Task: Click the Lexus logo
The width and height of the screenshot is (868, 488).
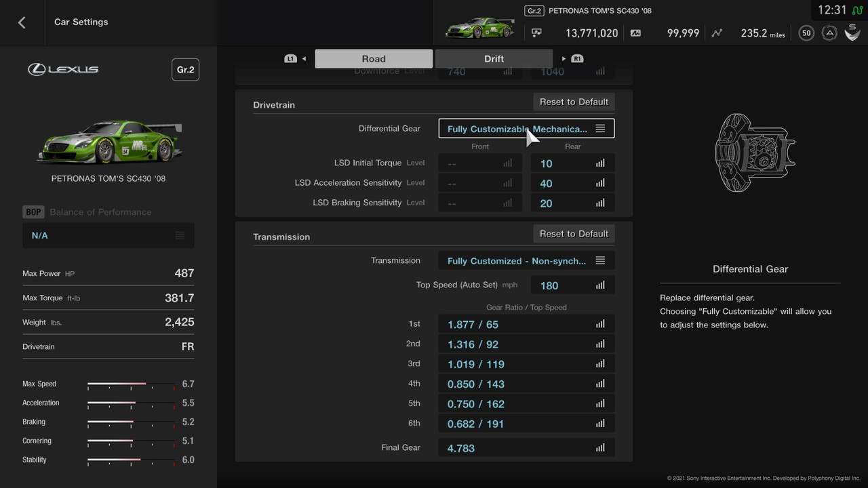Action: coord(63,69)
